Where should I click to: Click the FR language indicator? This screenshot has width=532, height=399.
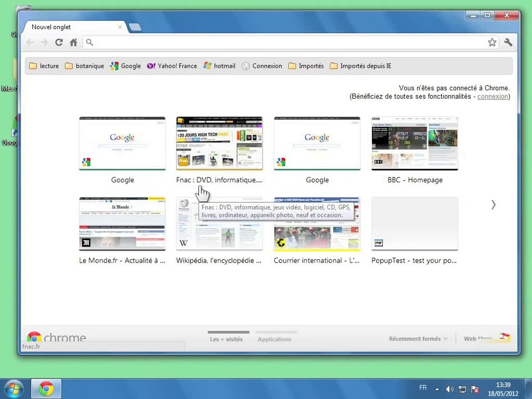pyautogui.click(x=423, y=387)
